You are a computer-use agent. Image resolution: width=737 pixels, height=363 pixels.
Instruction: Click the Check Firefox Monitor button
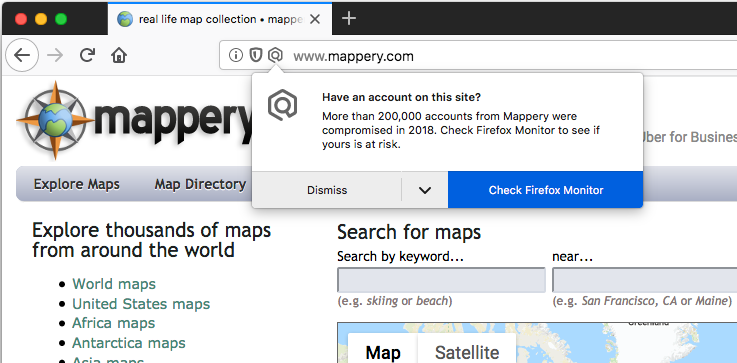(x=545, y=190)
